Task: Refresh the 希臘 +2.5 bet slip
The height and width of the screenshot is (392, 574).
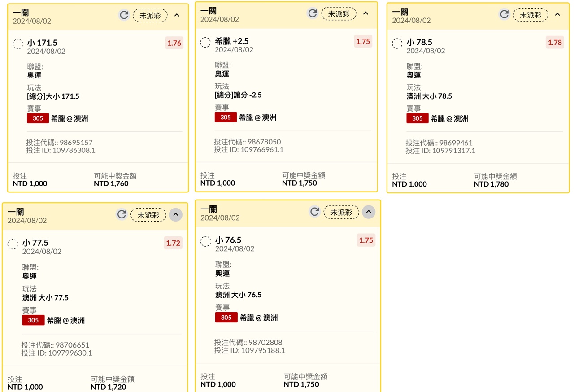Action: 313,13
